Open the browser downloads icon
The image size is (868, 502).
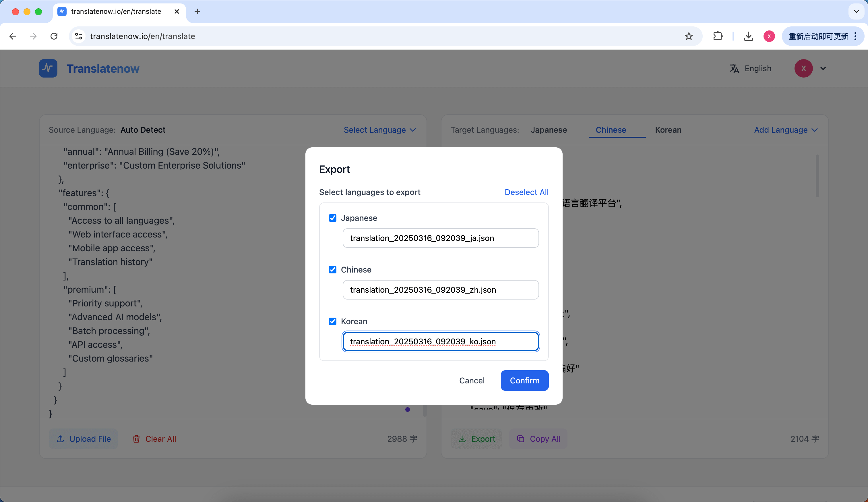[748, 36]
